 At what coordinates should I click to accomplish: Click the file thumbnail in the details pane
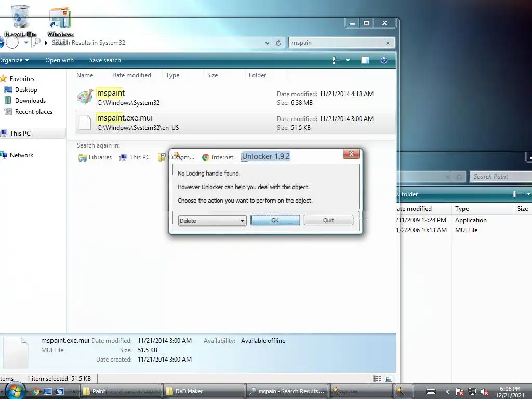point(16,353)
